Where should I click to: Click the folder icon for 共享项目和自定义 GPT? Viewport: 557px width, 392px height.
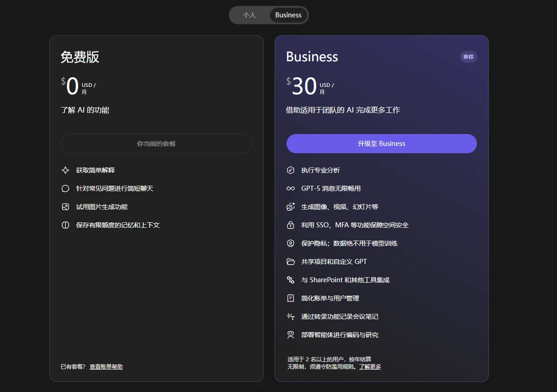(x=291, y=261)
